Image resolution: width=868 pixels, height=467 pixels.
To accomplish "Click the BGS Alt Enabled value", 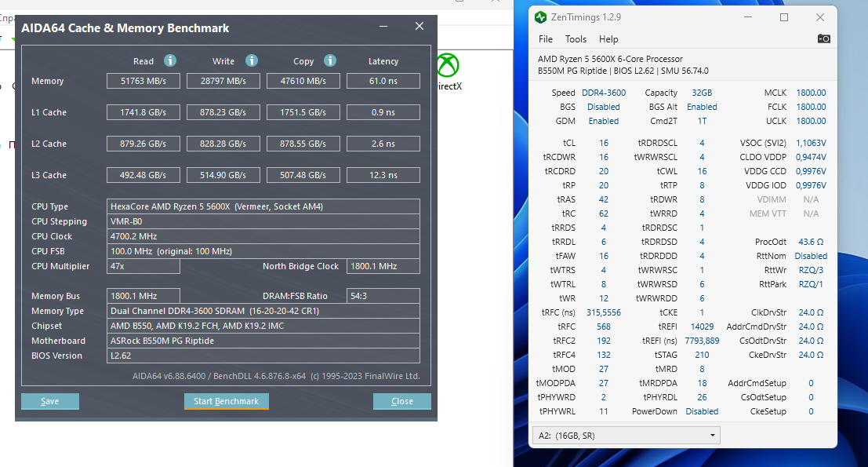I will coord(702,107).
